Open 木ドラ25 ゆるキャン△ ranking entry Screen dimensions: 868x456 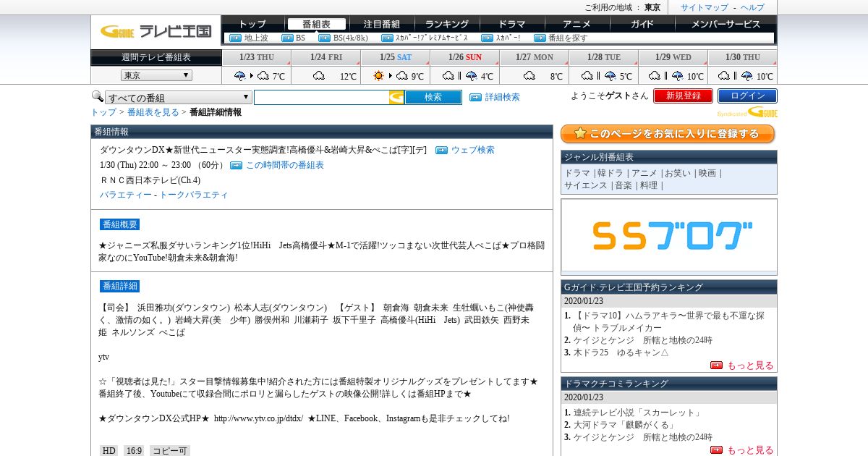[621, 352]
